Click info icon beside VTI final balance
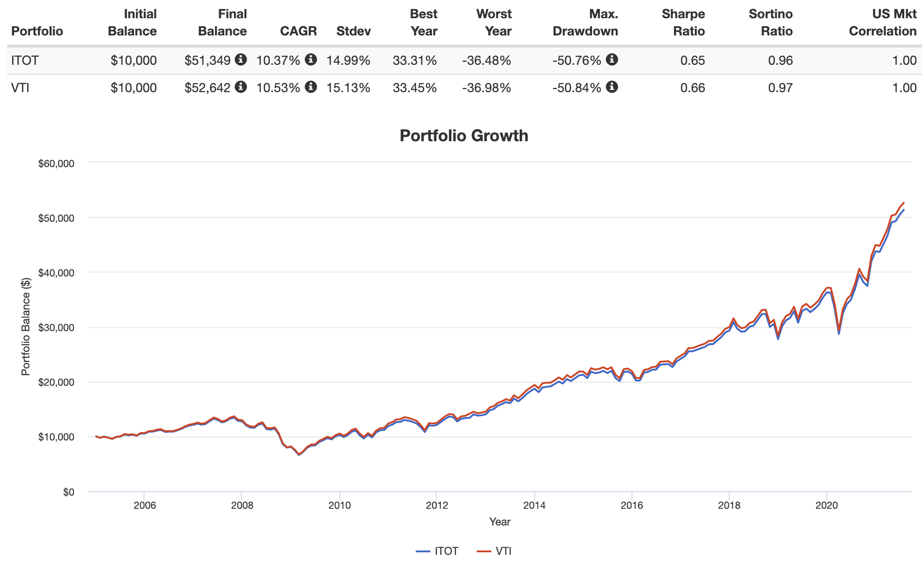924x568 pixels. [x=241, y=87]
